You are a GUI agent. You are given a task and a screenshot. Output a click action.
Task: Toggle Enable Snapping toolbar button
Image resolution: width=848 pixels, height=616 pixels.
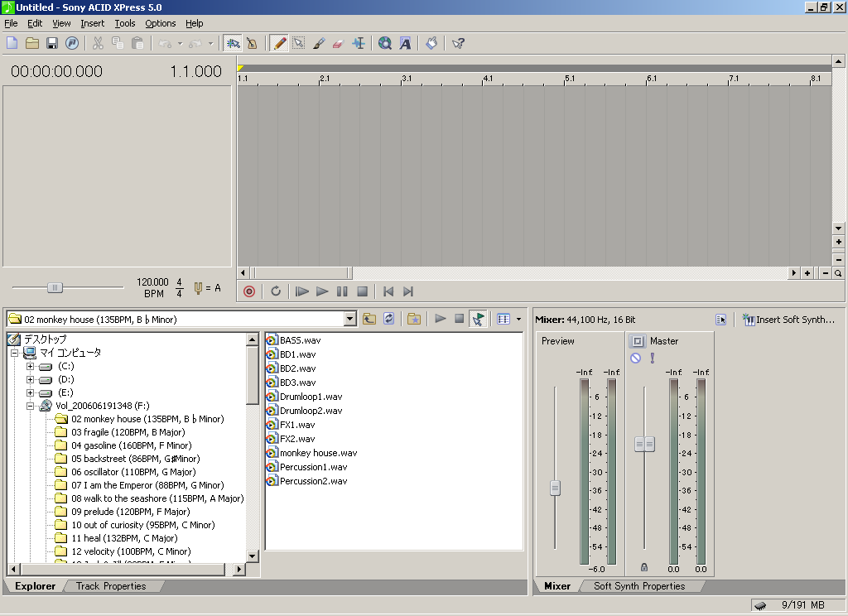[233, 43]
